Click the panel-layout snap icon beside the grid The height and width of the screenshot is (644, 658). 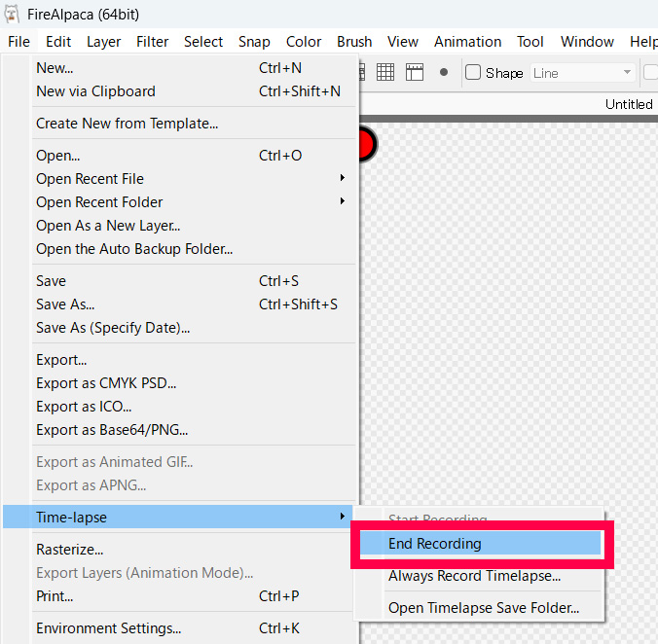(415, 72)
